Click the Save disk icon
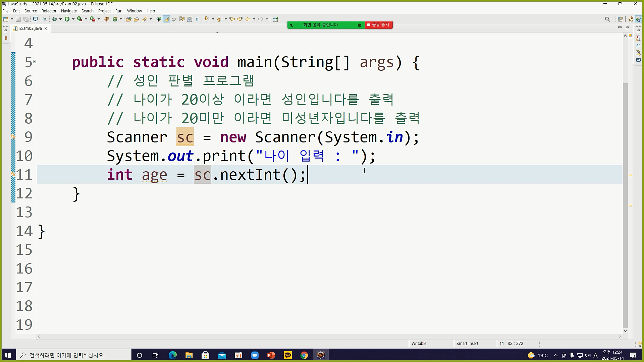The image size is (644, 362). click(x=18, y=19)
